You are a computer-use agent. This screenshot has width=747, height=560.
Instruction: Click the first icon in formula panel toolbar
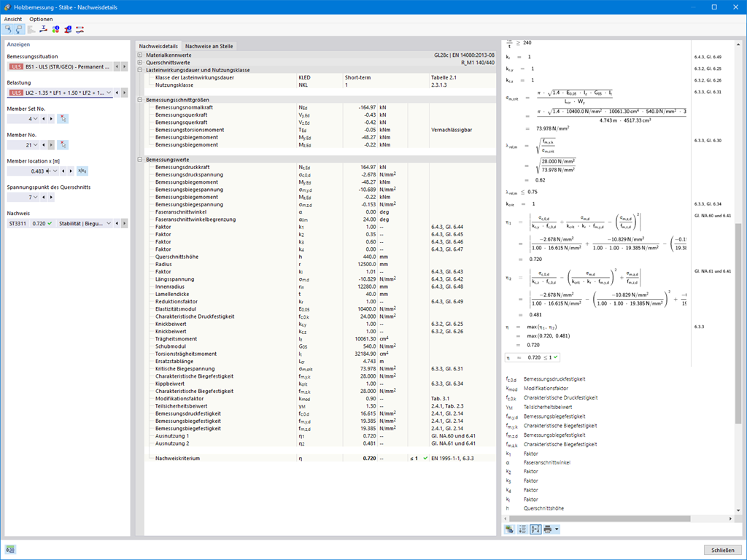click(510, 529)
